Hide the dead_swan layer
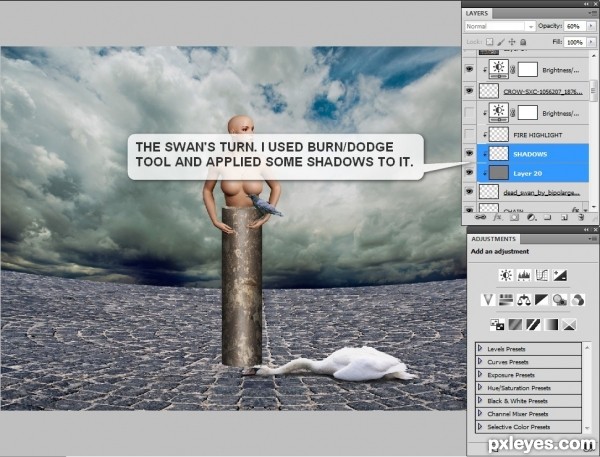The height and width of the screenshot is (457, 600). [470, 192]
